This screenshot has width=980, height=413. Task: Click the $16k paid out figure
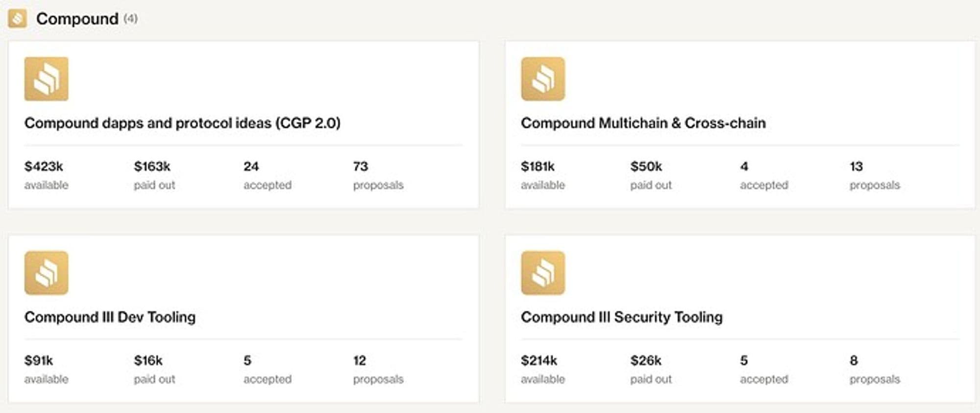(x=154, y=369)
